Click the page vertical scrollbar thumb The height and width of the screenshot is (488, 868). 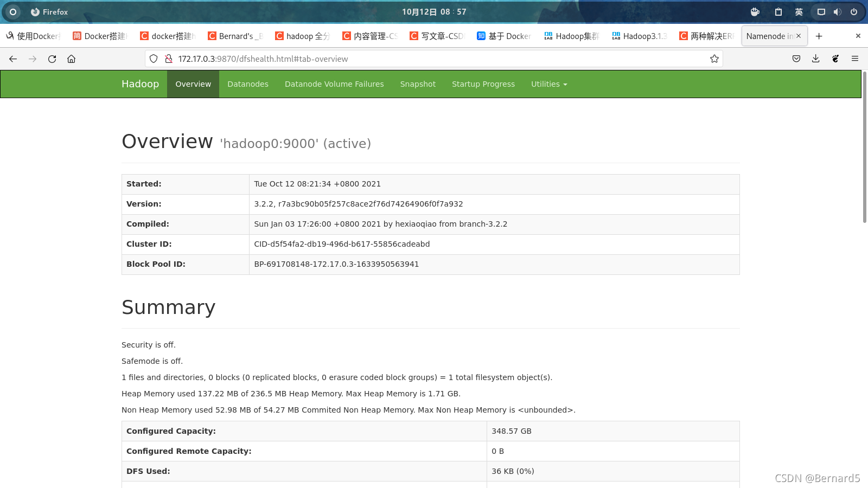coord(865,146)
